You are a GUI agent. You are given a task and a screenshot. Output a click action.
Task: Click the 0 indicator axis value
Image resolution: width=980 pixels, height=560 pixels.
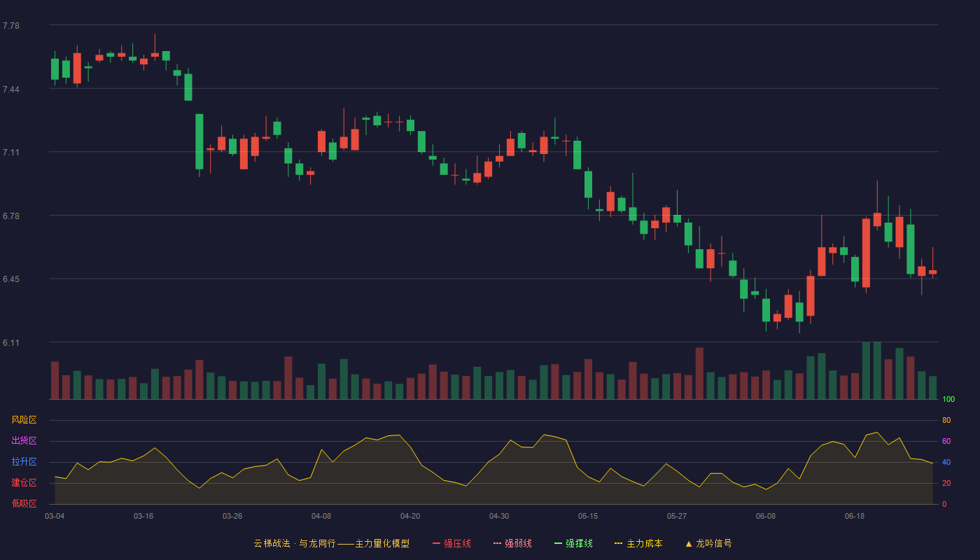944,505
